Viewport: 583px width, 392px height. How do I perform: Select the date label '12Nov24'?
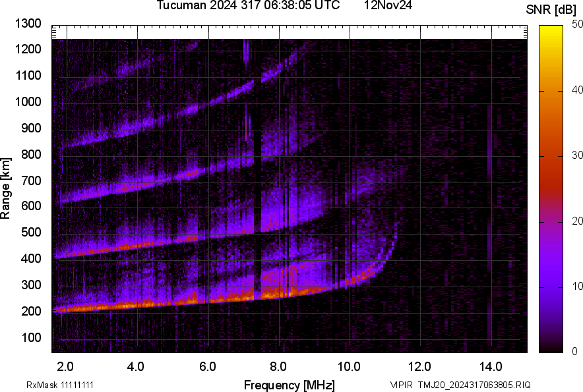pos(388,5)
